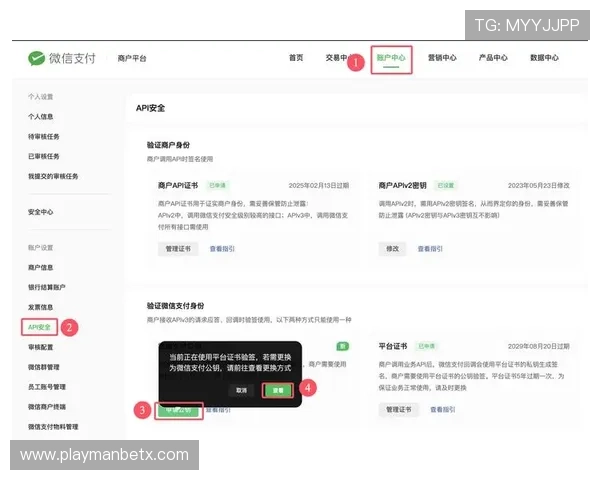Click the API安全 page heading

point(150,108)
